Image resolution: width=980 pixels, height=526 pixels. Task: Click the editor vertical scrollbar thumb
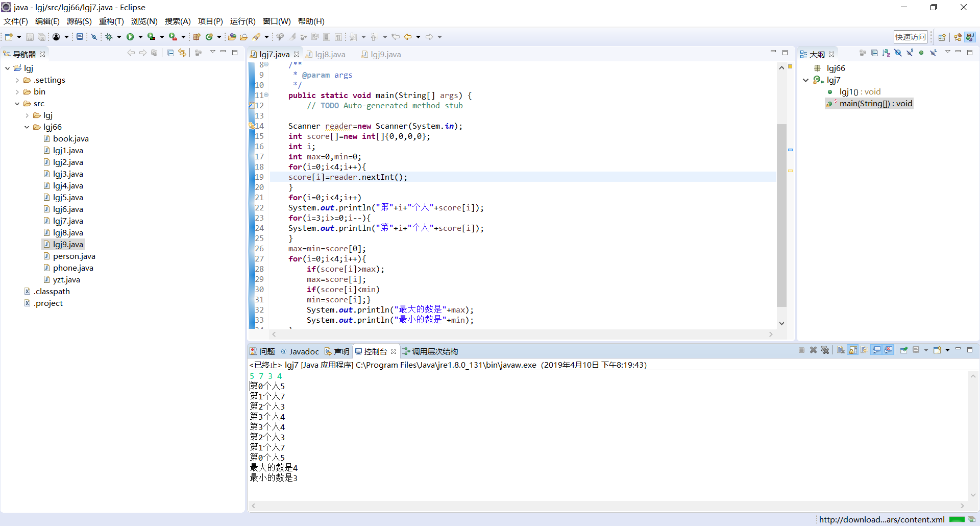(781, 214)
